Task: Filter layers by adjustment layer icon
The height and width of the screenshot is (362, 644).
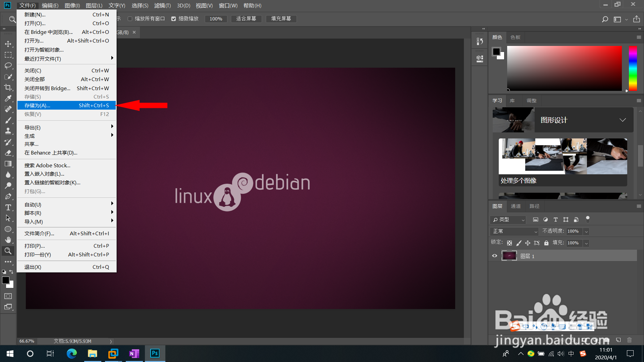Action: tap(546, 220)
